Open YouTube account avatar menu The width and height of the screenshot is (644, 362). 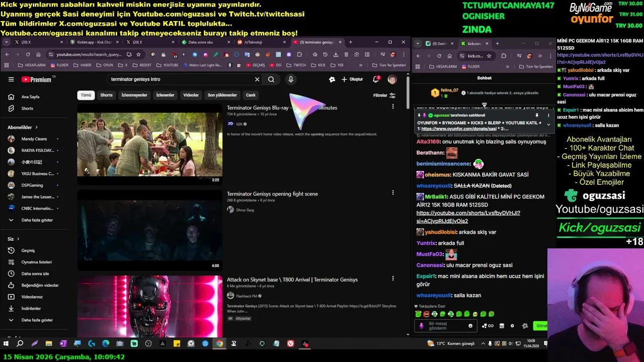pos(392,79)
